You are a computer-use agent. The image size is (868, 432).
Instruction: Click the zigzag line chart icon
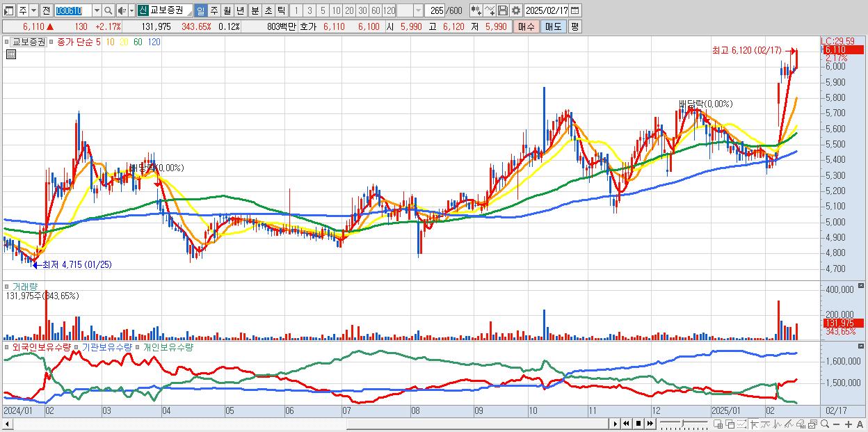tap(778, 424)
